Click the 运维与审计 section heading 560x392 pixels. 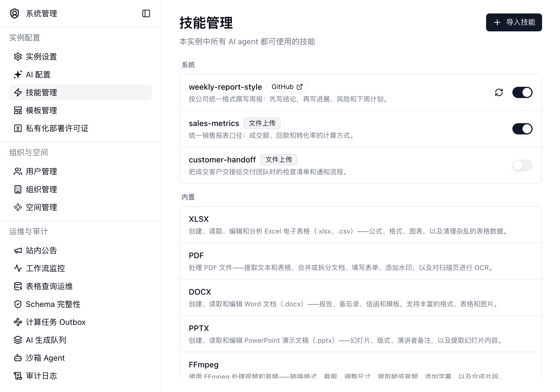tap(29, 231)
